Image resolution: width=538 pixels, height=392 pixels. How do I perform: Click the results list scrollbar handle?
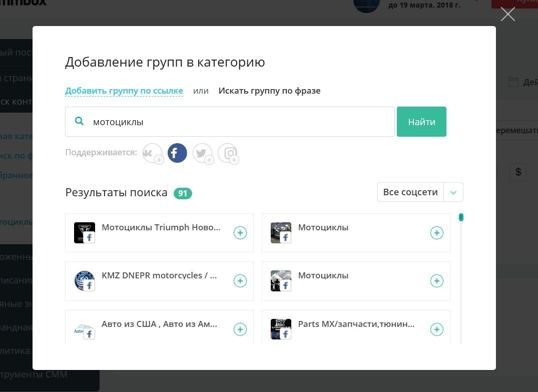pos(461,217)
